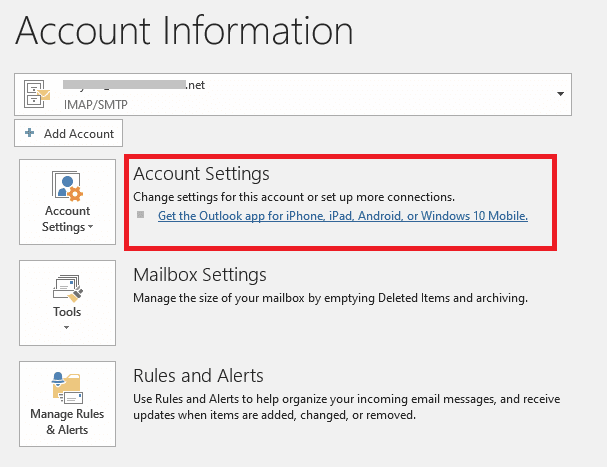Click the plus icon beside Add Account
607x467 pixels.
click(30, 133)
